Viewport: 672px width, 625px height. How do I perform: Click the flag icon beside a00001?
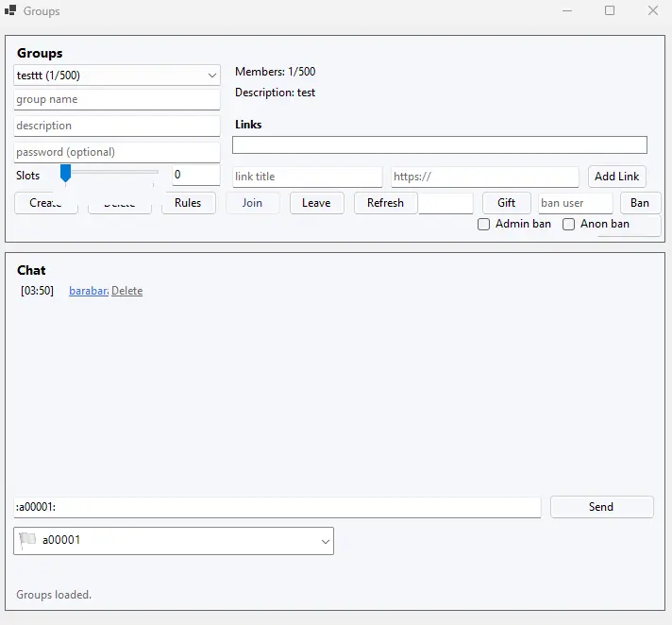point(28,541)
